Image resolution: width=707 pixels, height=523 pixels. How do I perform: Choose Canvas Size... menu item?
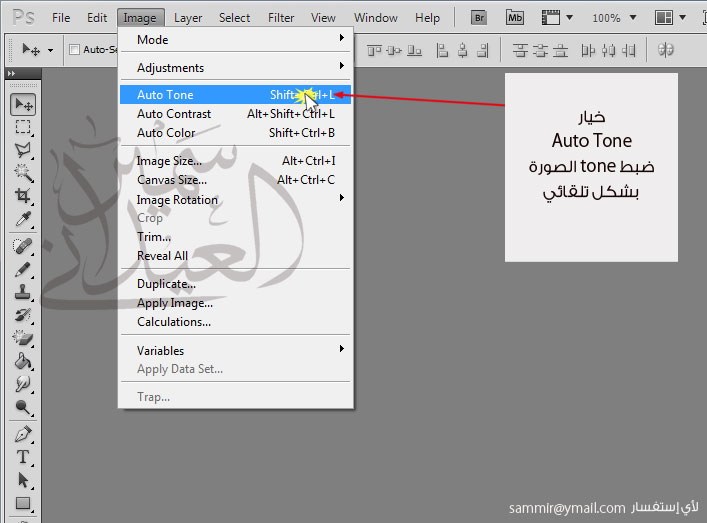coord(235,179)
